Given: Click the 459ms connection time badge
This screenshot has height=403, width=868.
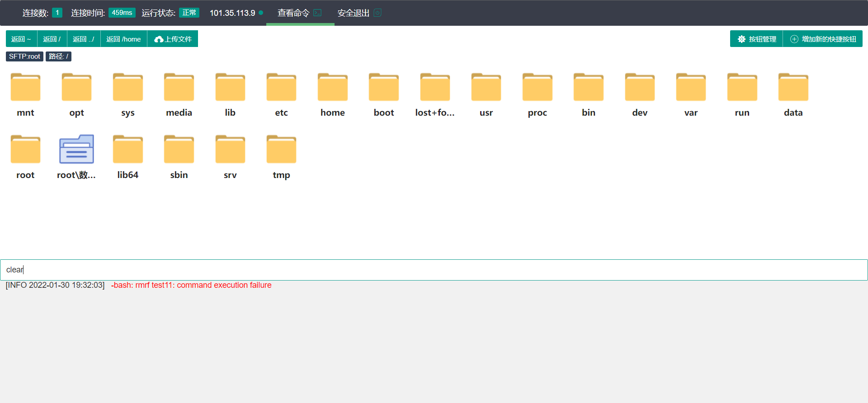Looking at the screenshot, I should [x=122, y=13].
